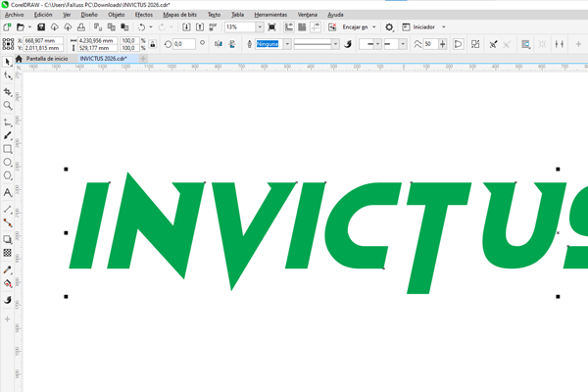Viewport: 588px width, 392px height.
Task: Open the Efectos menu
Action: point(143,15)
